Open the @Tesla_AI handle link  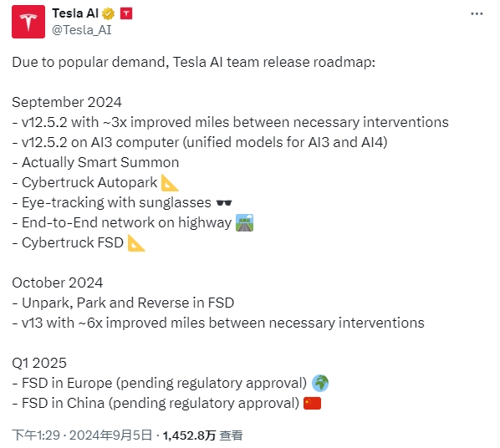(82, 30)
